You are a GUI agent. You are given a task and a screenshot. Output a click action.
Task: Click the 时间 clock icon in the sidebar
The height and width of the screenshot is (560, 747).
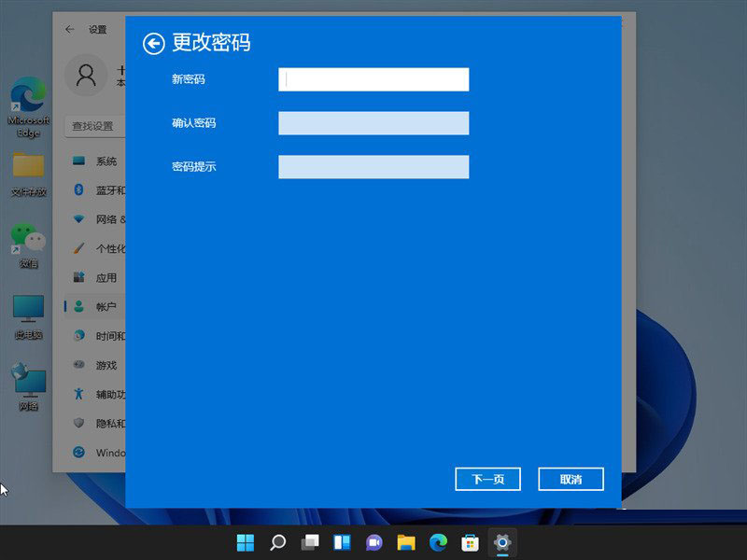click(x=79, y=336)
